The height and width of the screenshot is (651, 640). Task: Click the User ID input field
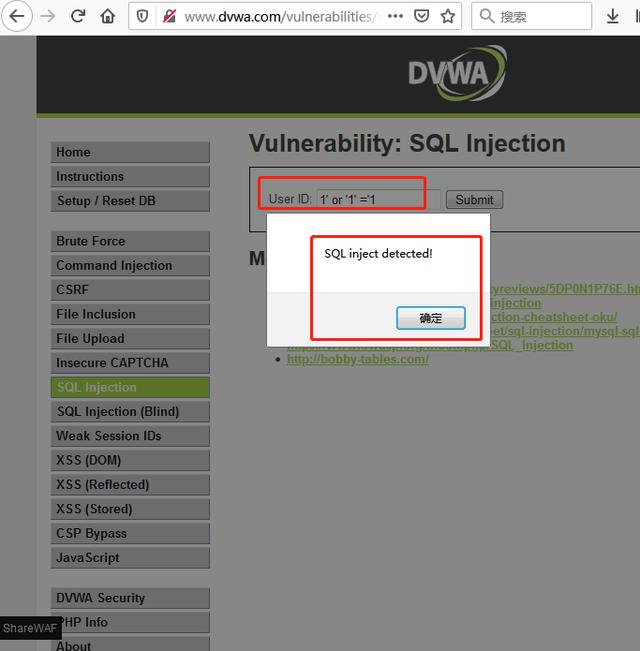[x=378, y=199]
